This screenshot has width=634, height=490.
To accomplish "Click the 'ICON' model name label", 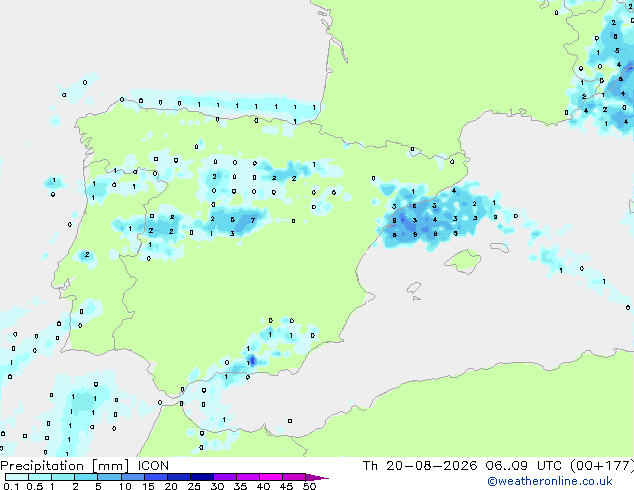I will point(153,466).
